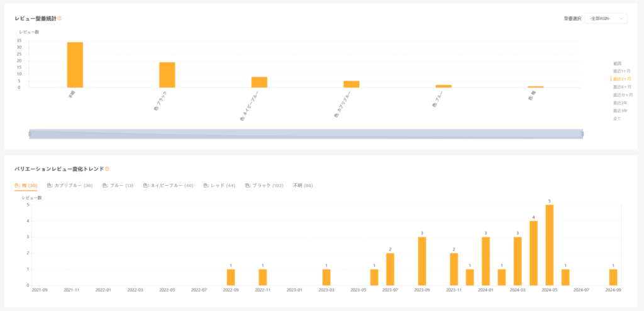Open the 不明 (86) variation tab
This screenshot has width=644, height=311.
point(303,186)
